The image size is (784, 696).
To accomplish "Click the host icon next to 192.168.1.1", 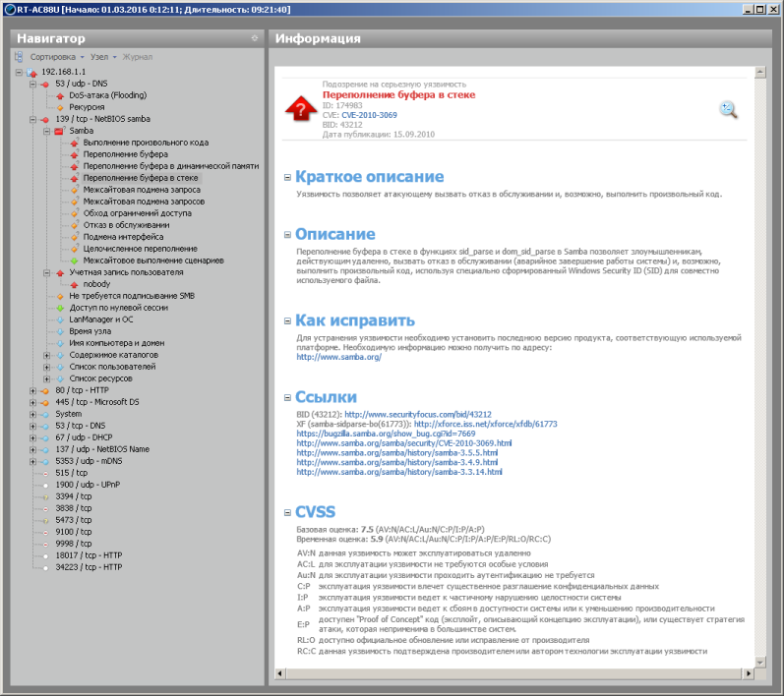I will click(32, 72).
